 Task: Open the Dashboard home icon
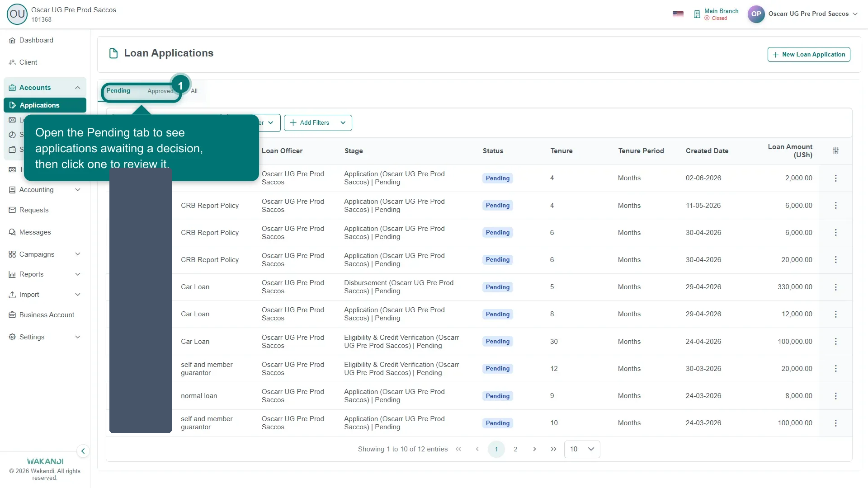click(12, 41)
